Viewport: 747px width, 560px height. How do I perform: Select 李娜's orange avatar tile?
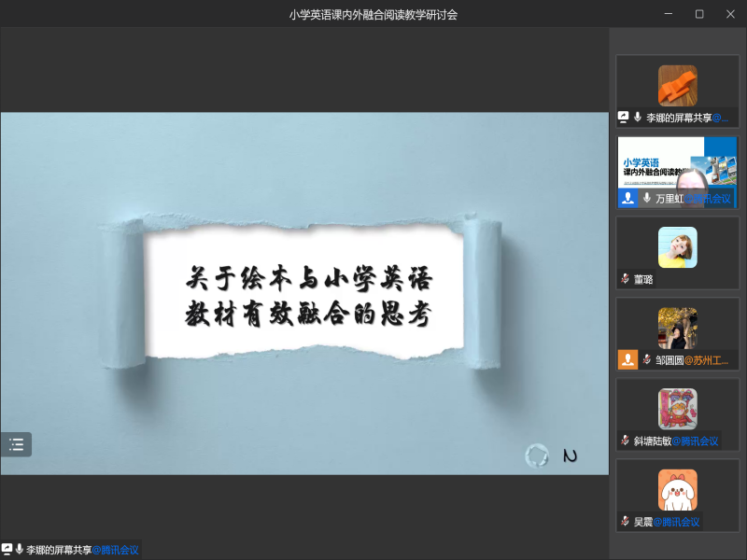tap(677, 86)
